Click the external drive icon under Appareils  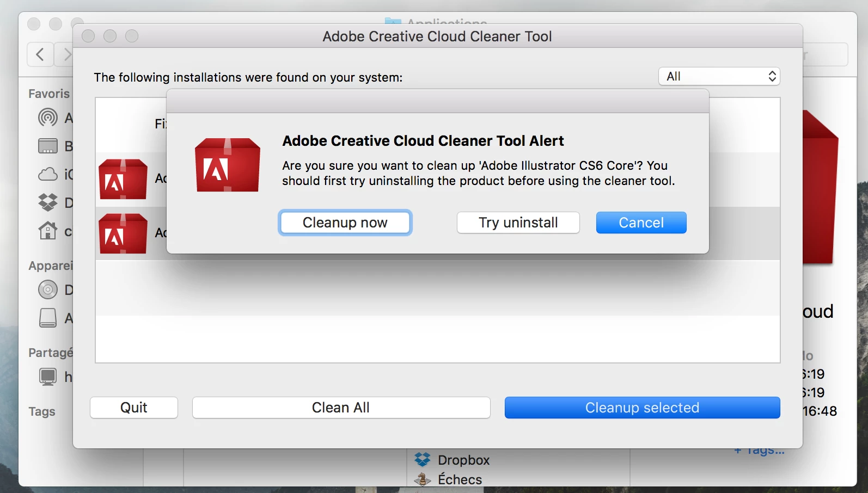[x=48, y=318]
